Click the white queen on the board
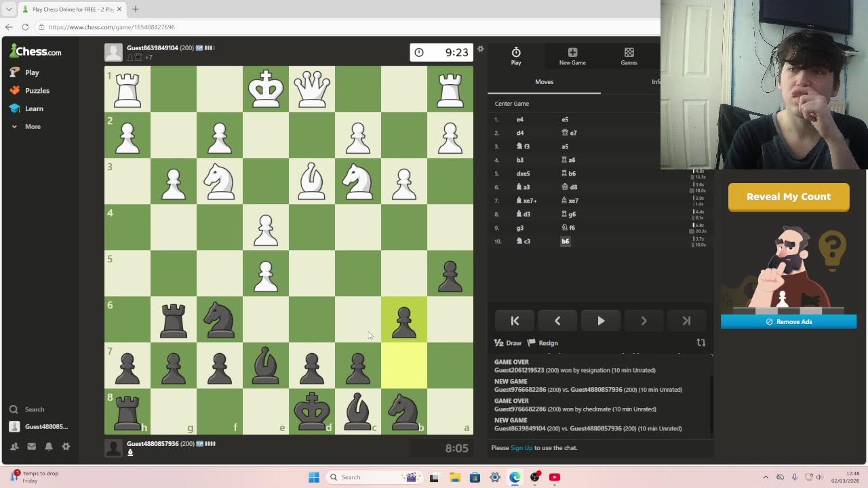 coord(312,89)
